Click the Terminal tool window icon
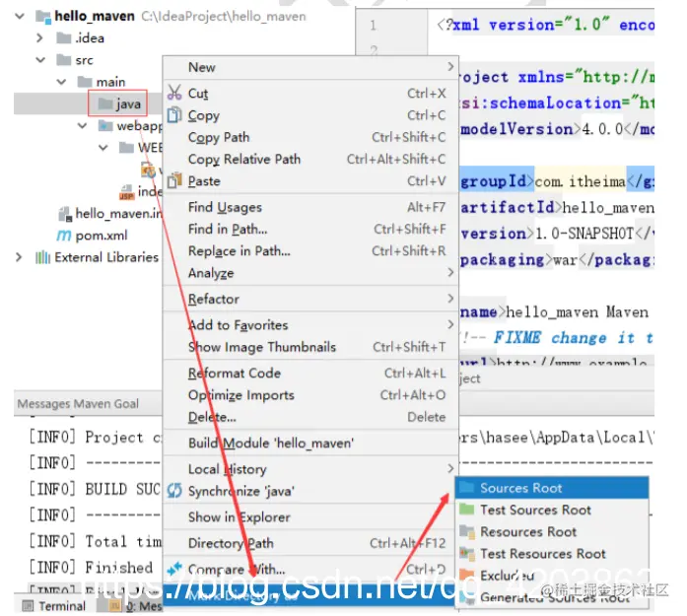 (28, 606)
